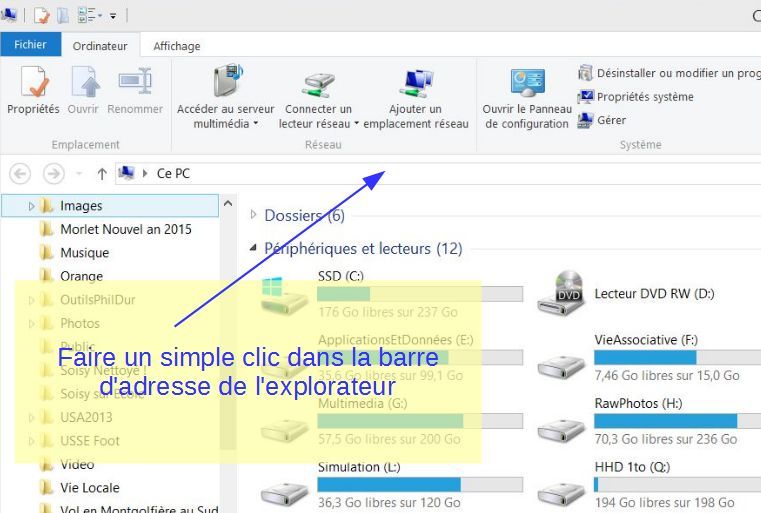Screen dimensions: 761x513
Task: Switch to the Affichage ribbon tab
Action: (177, 46)
